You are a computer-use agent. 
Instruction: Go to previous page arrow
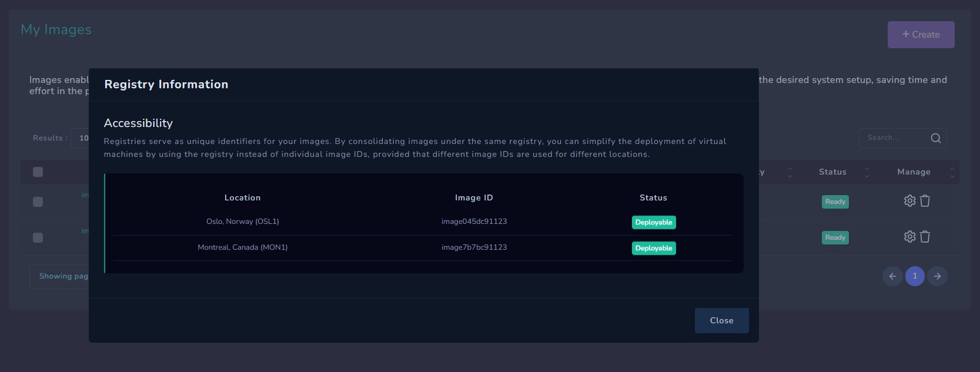(x=892, y=276)
